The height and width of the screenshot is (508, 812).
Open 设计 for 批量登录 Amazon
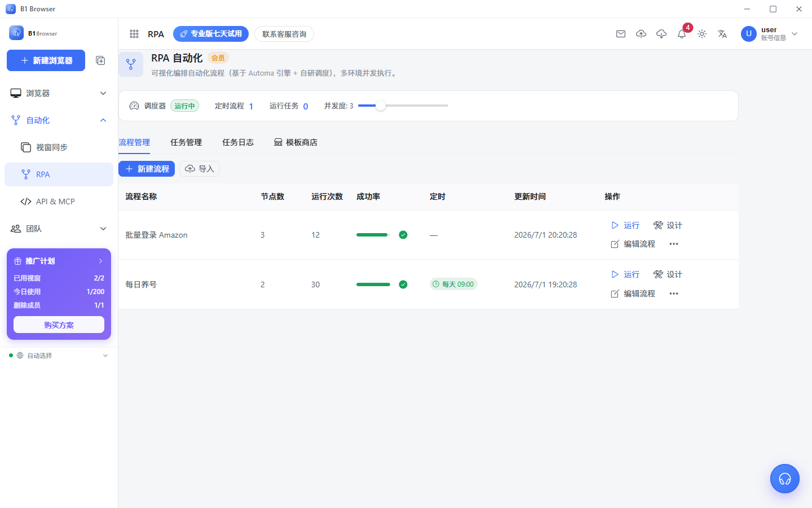668,225
